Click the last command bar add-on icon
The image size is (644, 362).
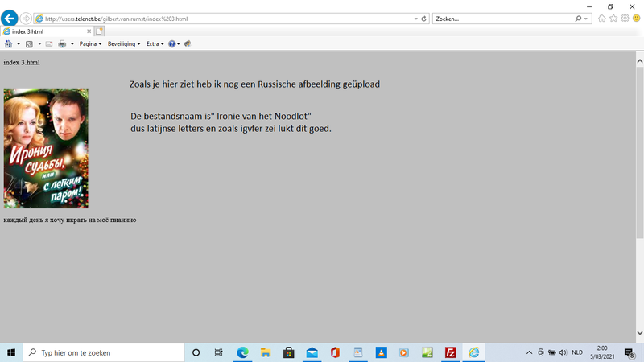[x=188, y=44]
